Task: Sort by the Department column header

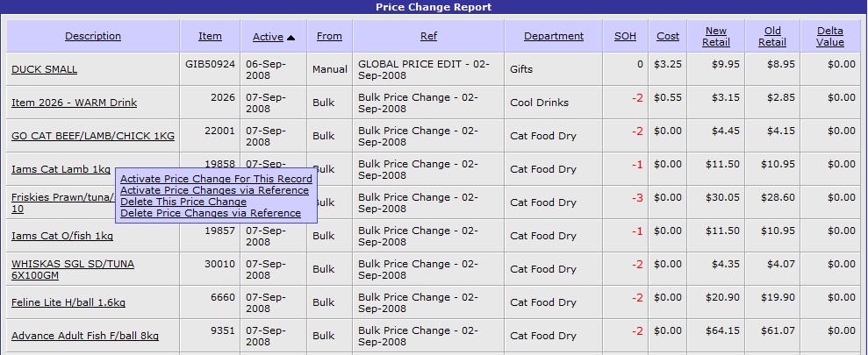Action: (553, 36)
